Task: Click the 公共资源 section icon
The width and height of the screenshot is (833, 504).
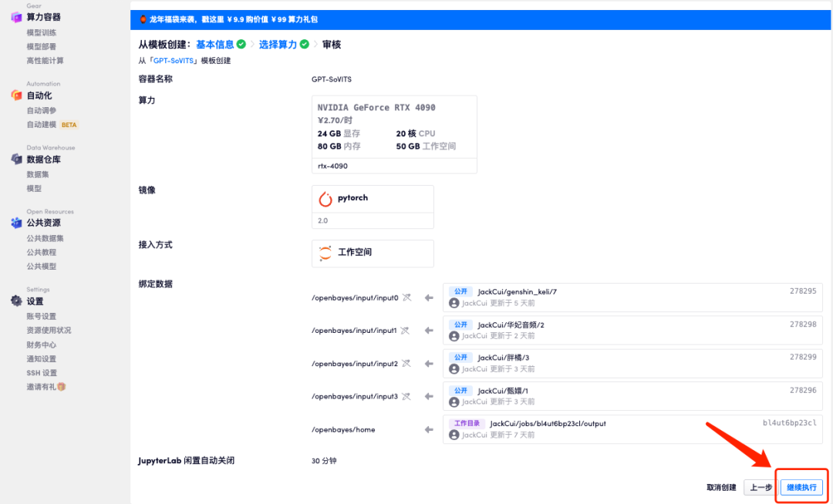Action: [16, 223]
